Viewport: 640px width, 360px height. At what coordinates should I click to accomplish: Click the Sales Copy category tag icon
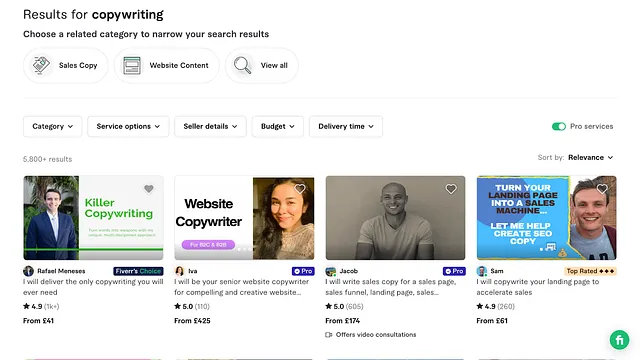41,65
